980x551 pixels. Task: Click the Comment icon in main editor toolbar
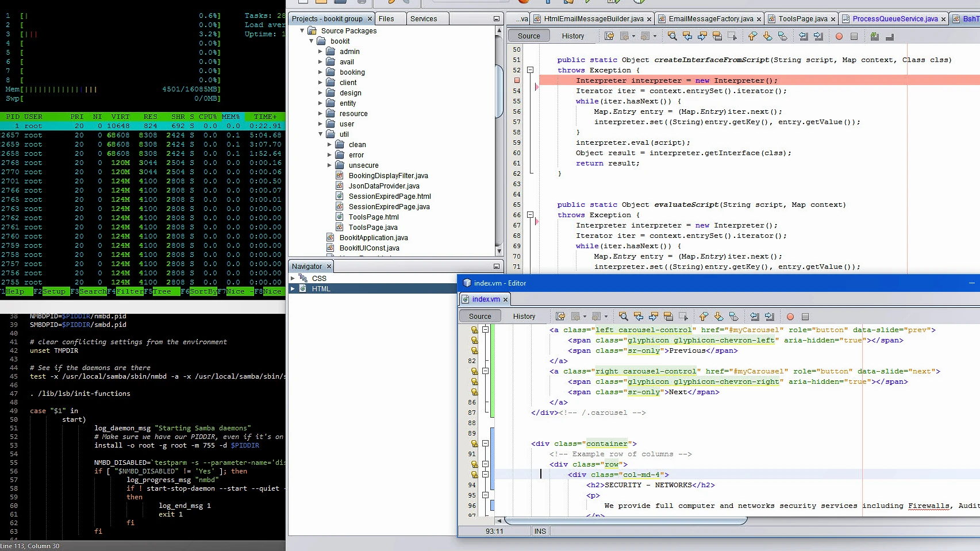pyautogui.click(x=875, y=36)
